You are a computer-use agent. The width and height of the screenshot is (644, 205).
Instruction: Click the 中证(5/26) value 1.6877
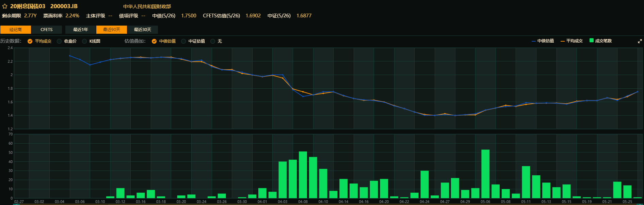[304, 16]
